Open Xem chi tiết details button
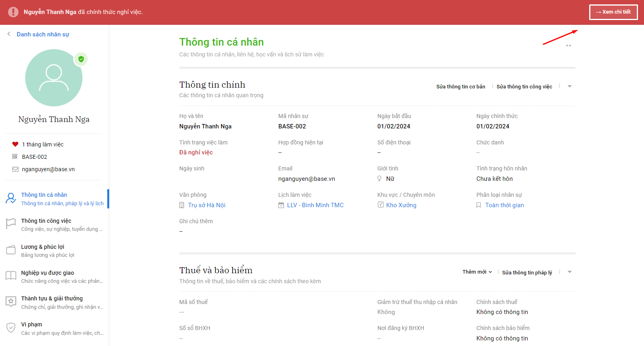The width and height of the screenshot is (644, 346). click(613, 12)
